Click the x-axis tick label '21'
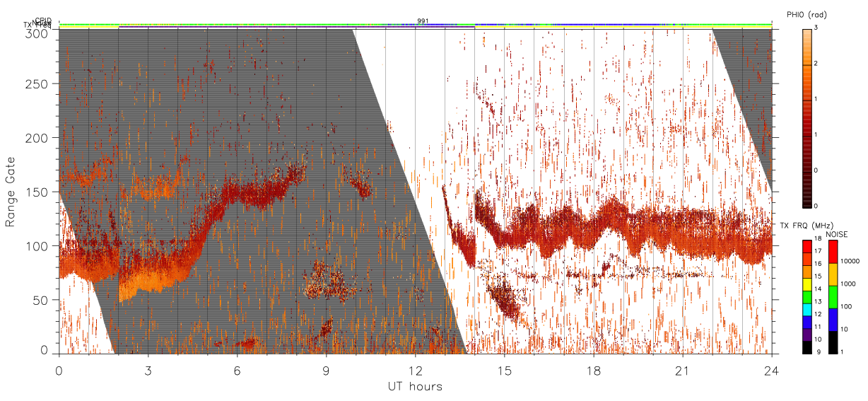The image size is (868, 401). (682, 370)
